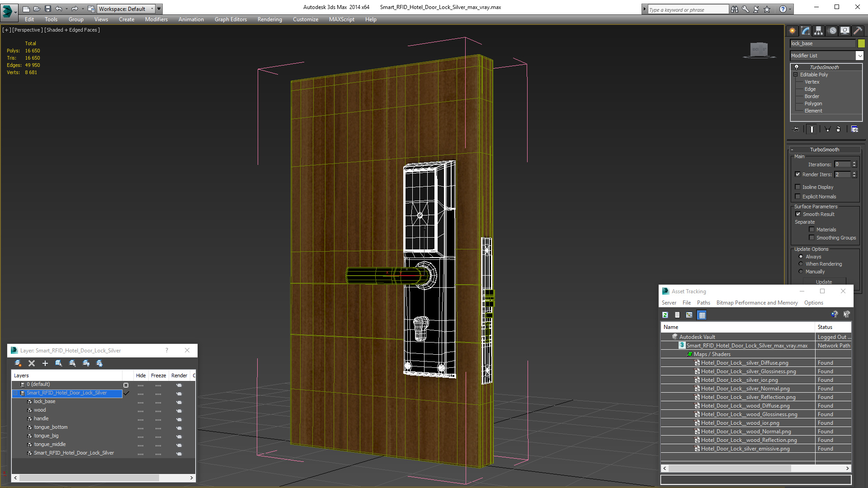The image size is (868, 488).
Task: Toggle the Render Iters checkbox
Action: pos(797,174)
